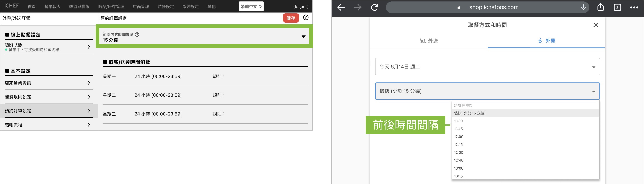Switch to the 外送 delivery tab

point(429,41)
